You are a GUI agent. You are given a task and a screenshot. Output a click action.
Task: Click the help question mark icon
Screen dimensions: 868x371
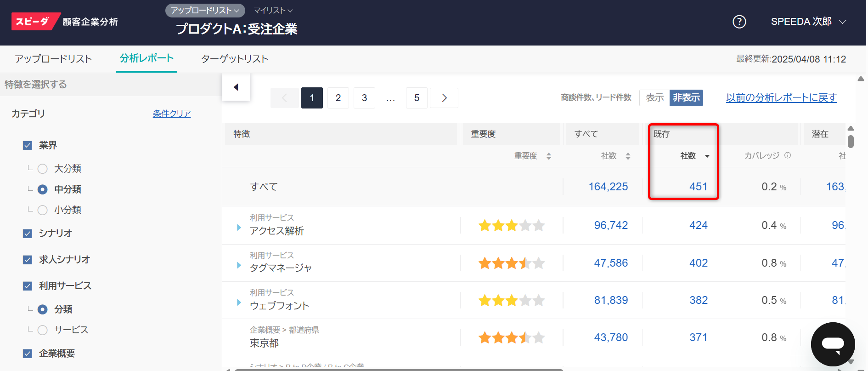tap(739, 22)
